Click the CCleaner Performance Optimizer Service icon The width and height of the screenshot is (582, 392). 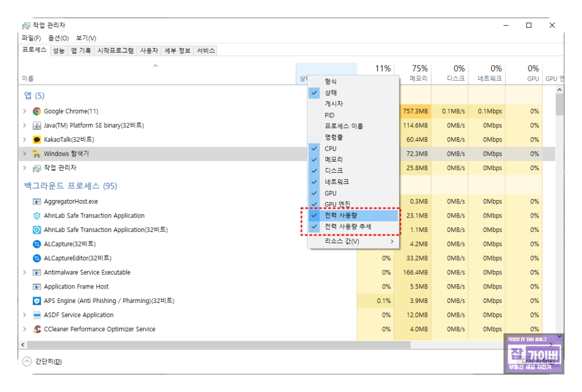37,329
